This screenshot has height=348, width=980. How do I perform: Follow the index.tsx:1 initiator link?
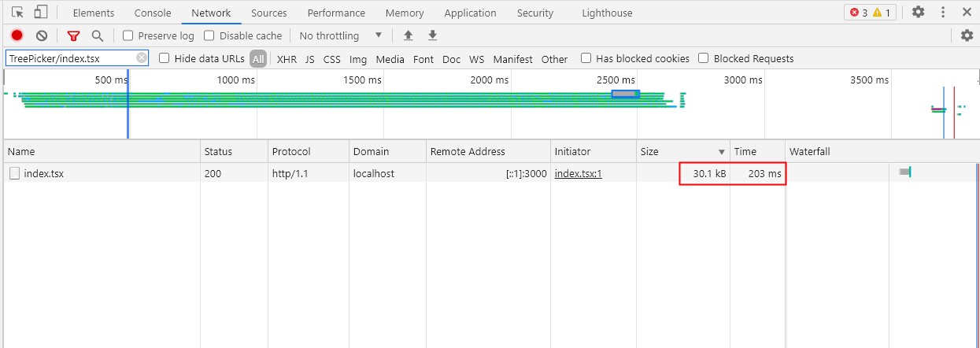pos(578,173)
